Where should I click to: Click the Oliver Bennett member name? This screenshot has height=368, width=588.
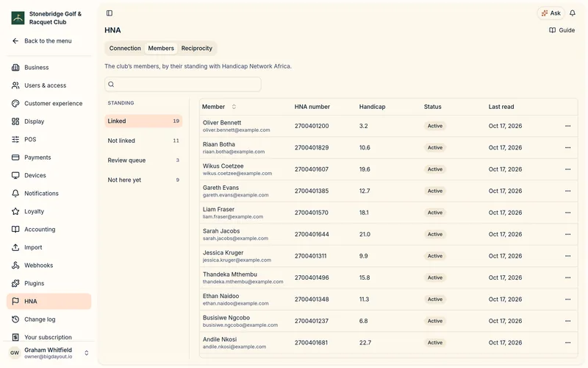pyautogui.click(x=222, y=123)
